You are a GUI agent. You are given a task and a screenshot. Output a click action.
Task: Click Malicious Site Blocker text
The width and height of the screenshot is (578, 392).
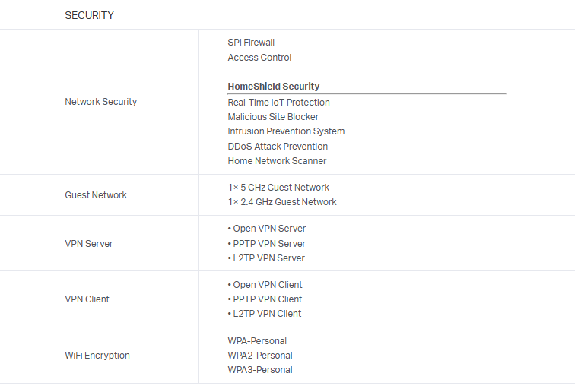click(x=273, y=117)
